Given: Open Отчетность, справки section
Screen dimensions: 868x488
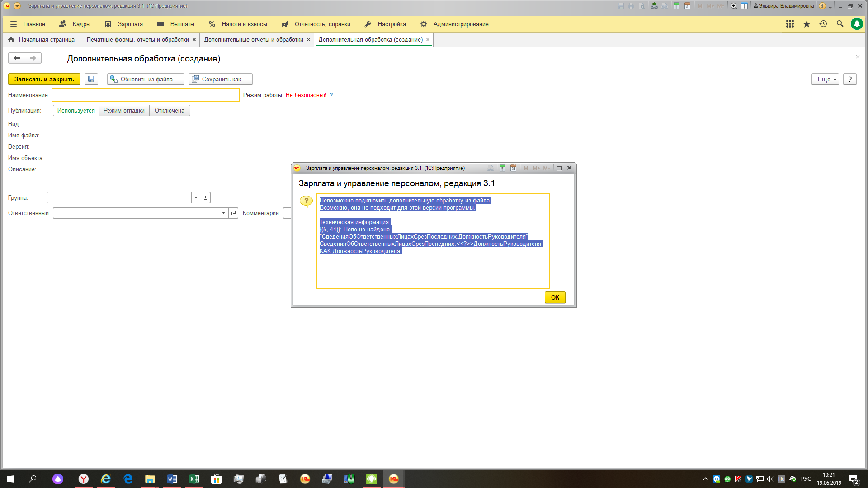Looking at the screenshot, I should [316, 24].
